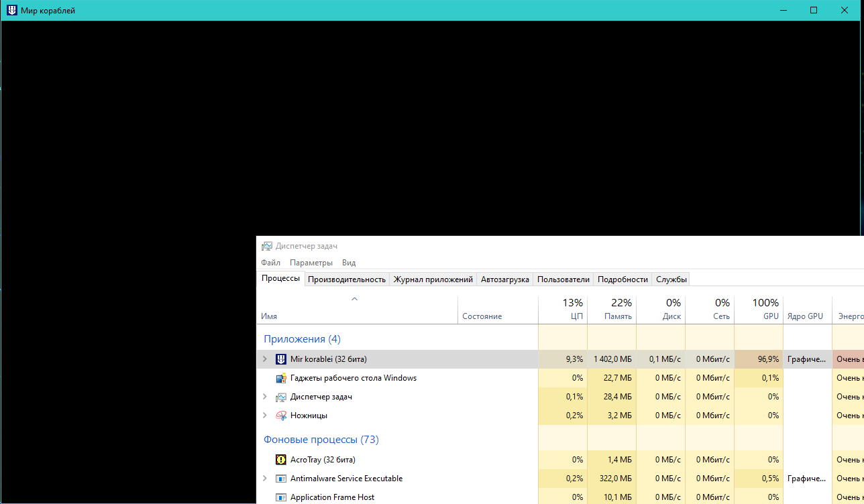This screenshot has width=864, height=504.
Task: Select the Ножницы process name
Action: pos(309,416)
